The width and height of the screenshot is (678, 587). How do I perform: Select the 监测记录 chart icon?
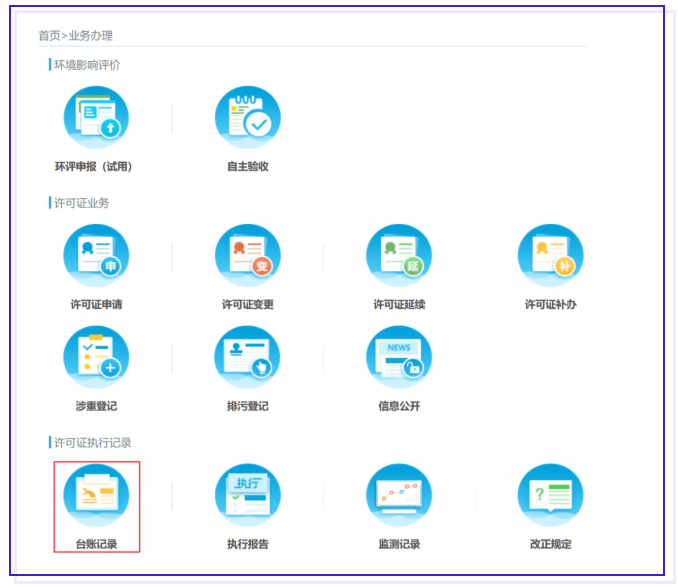(x=399, y=496)
